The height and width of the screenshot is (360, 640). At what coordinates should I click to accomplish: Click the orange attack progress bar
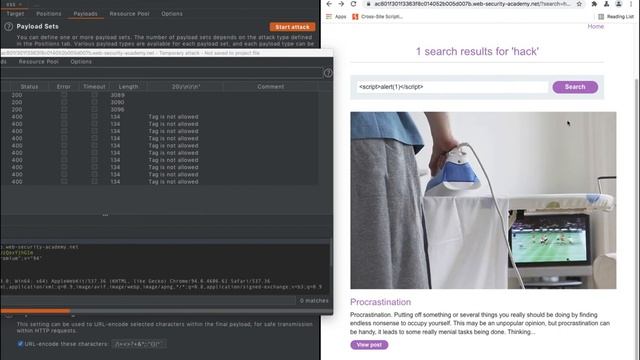click(x=35, y=311)
